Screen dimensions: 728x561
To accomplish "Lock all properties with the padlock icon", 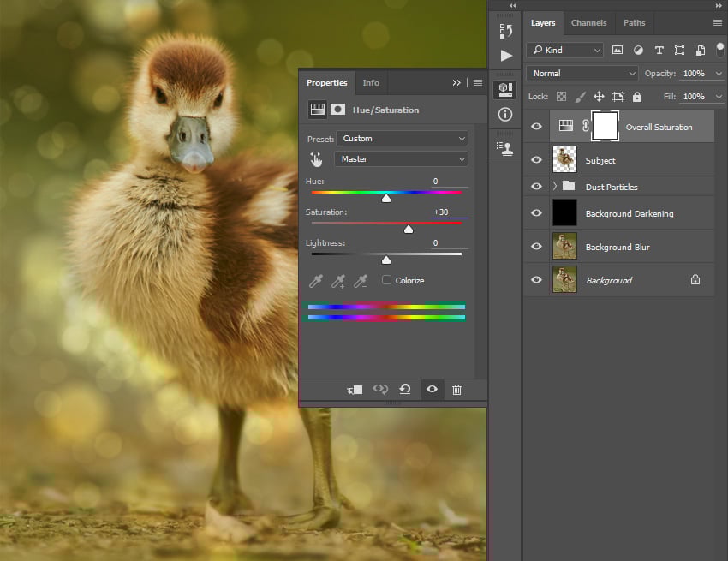I will (637, 96).
